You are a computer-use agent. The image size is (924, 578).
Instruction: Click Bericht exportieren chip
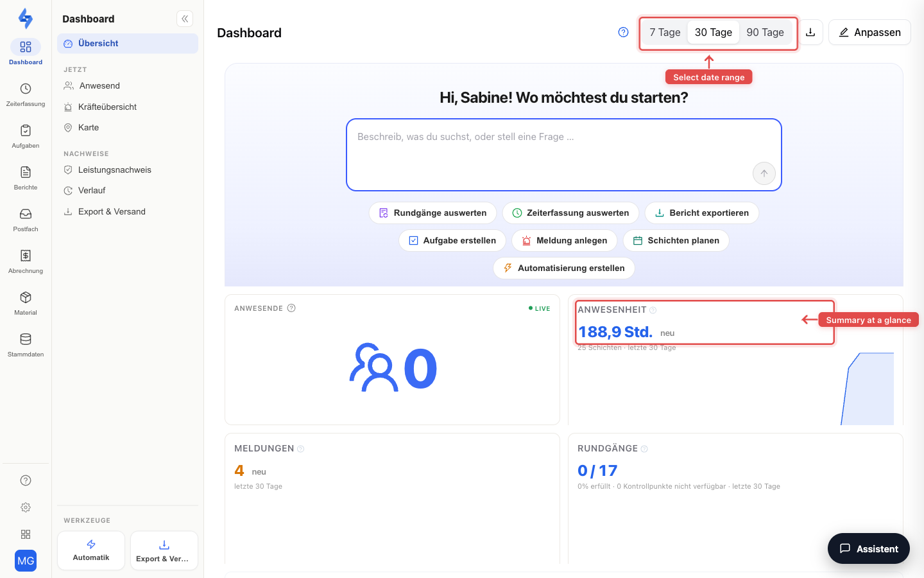(702, 213)
